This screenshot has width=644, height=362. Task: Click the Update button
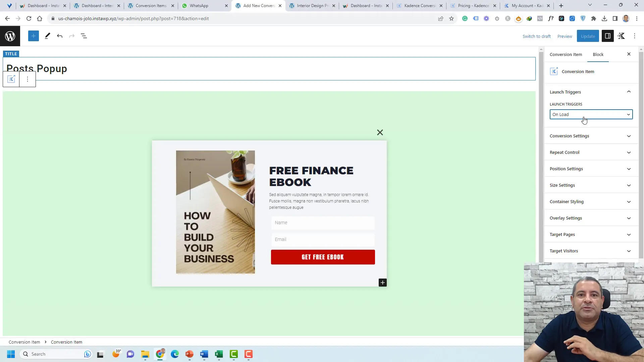point(588,36)
